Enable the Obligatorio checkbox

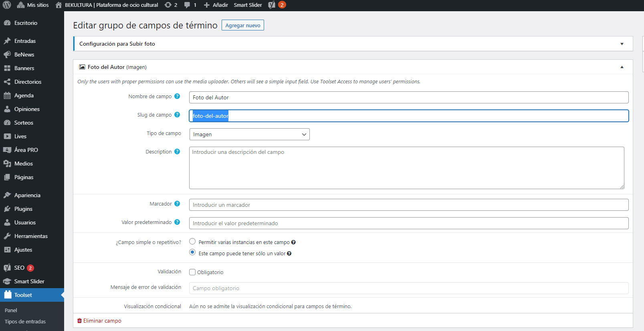tap(192, 272)
